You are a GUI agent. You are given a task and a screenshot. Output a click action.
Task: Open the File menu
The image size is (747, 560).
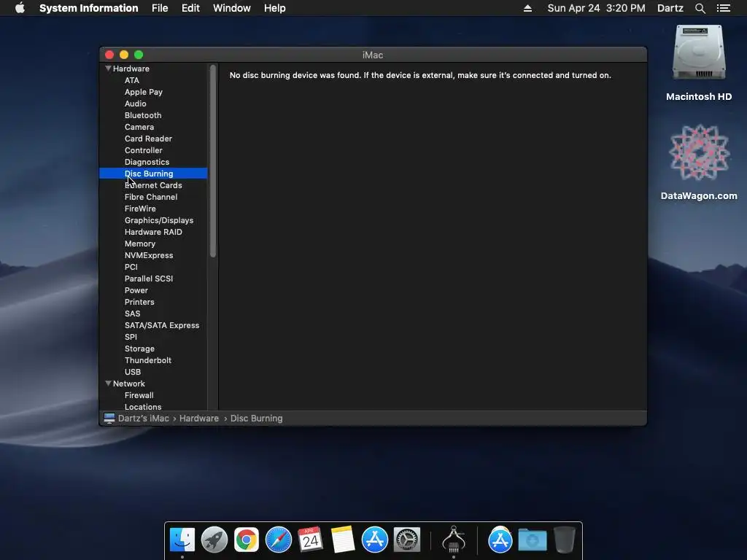click(x=160, y=8)
